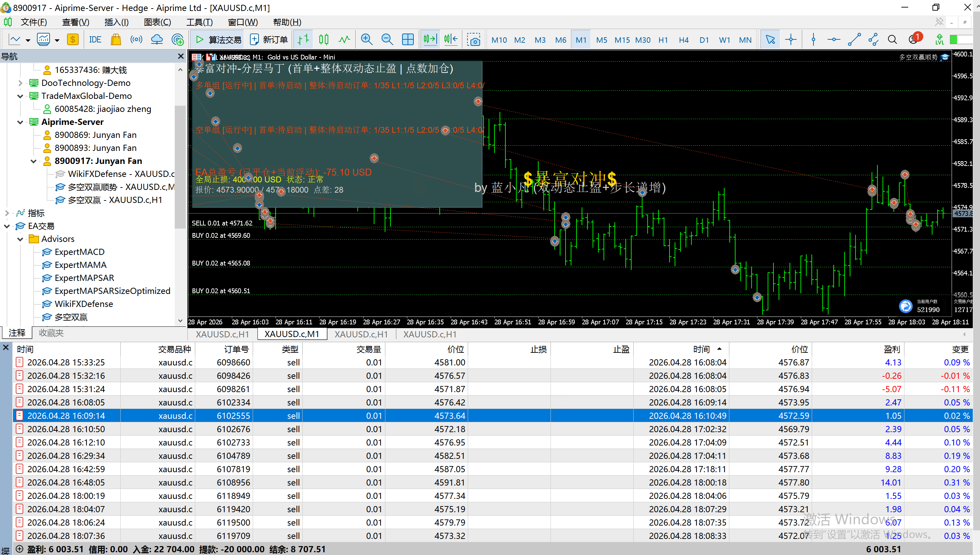Click the zoom in magnifier icon
Viewport: 980px width, 555px height.
click(x=367, y=40)
